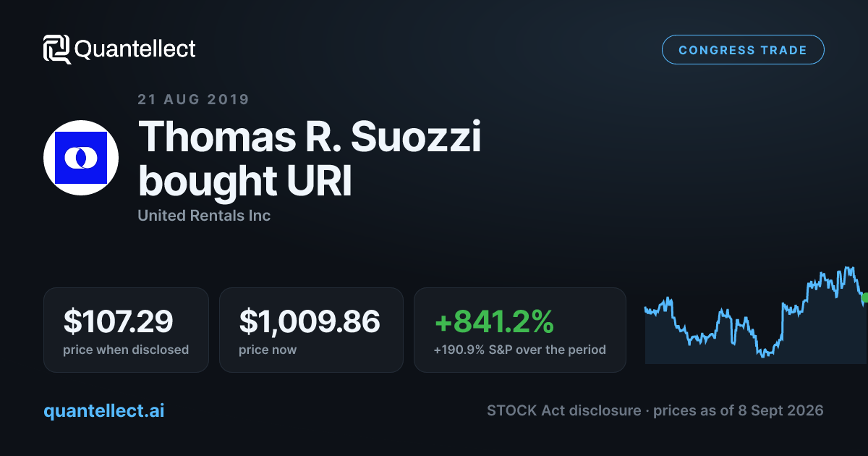This screenshot has width=868, height=456.
Task: Click the Quantellect logo icon
Action: [57, 49]
